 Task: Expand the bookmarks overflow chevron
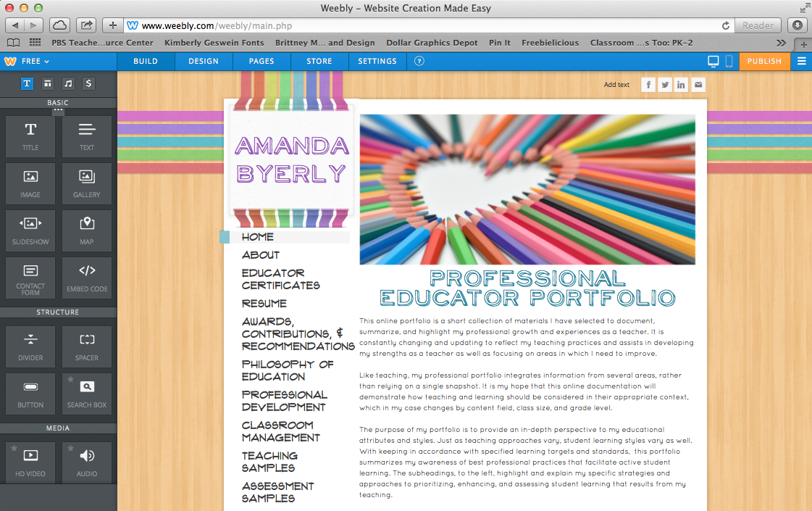[782, 43]
